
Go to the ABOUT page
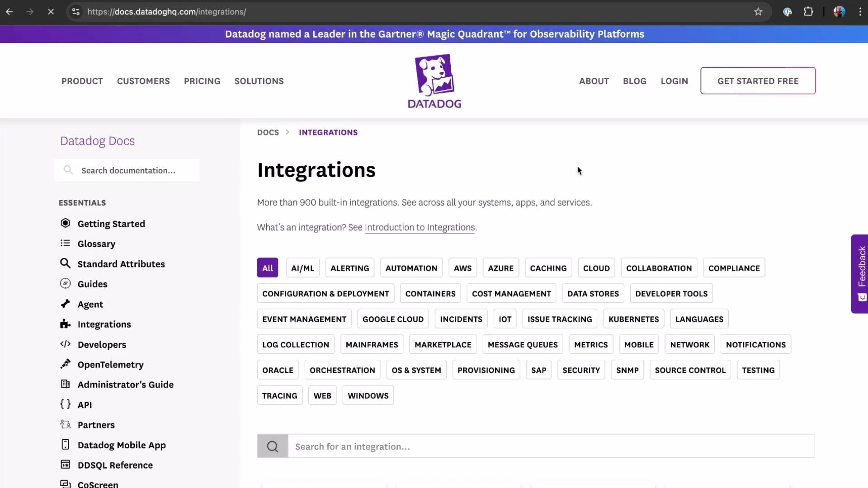(594, 81)
